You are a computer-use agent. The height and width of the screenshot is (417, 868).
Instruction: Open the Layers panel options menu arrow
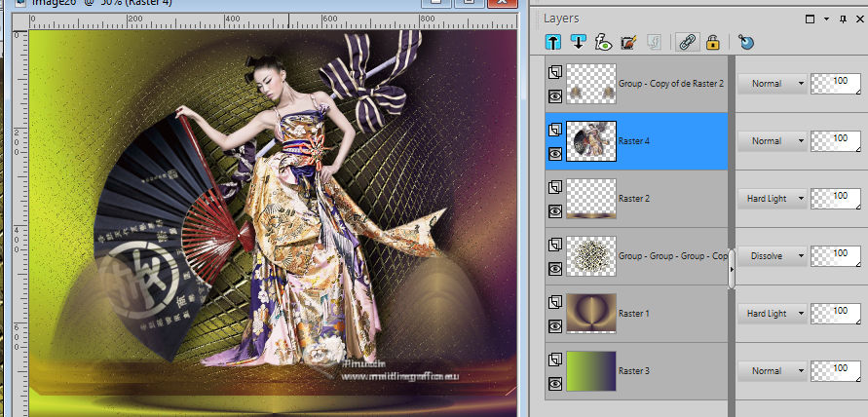826,18
